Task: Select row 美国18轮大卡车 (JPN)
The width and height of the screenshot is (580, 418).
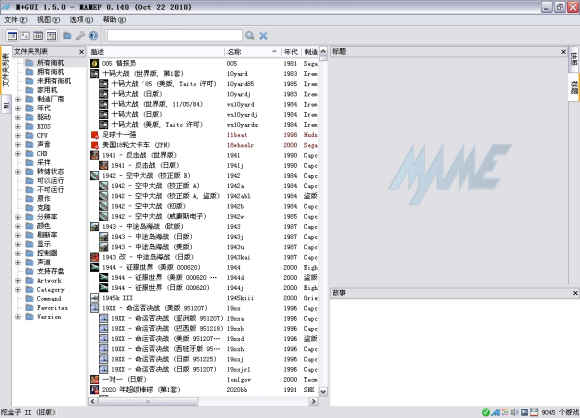Action: tap(203, 145)
